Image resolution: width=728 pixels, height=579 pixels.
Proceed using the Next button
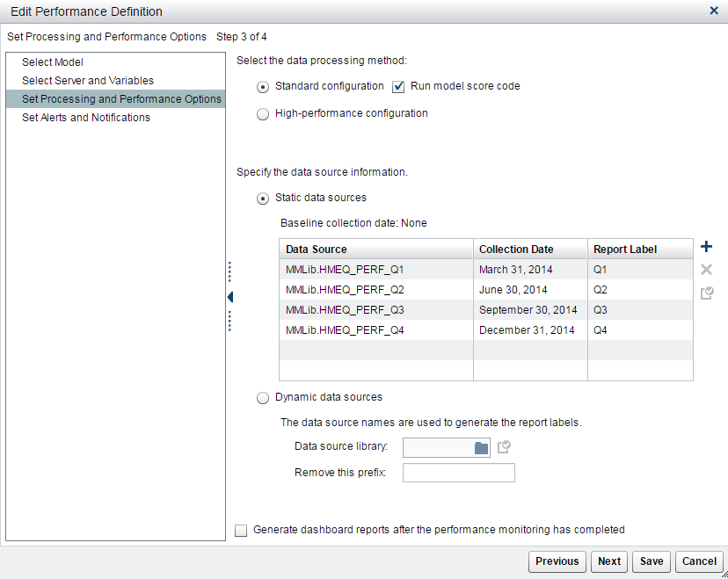[608, 561]
